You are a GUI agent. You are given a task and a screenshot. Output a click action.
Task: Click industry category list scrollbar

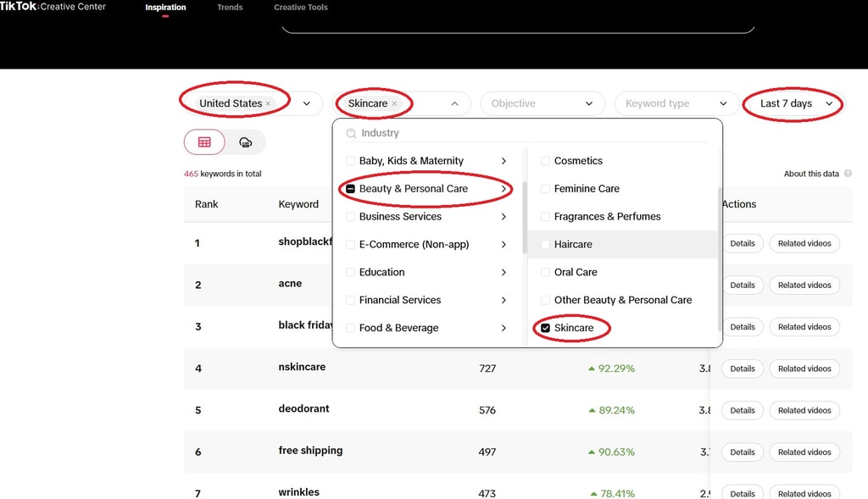coord(524,217)
